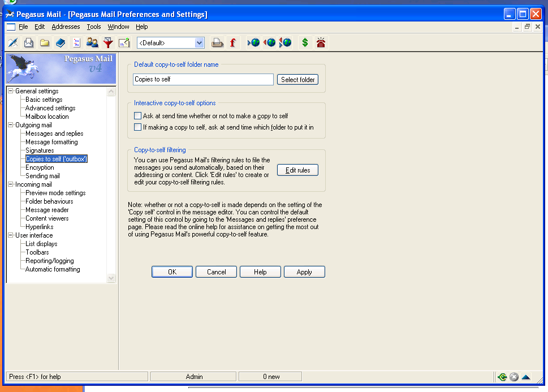548x392 pixels.
Task: Select Content viewers in the tree
Action: click(x=47, y=218)
